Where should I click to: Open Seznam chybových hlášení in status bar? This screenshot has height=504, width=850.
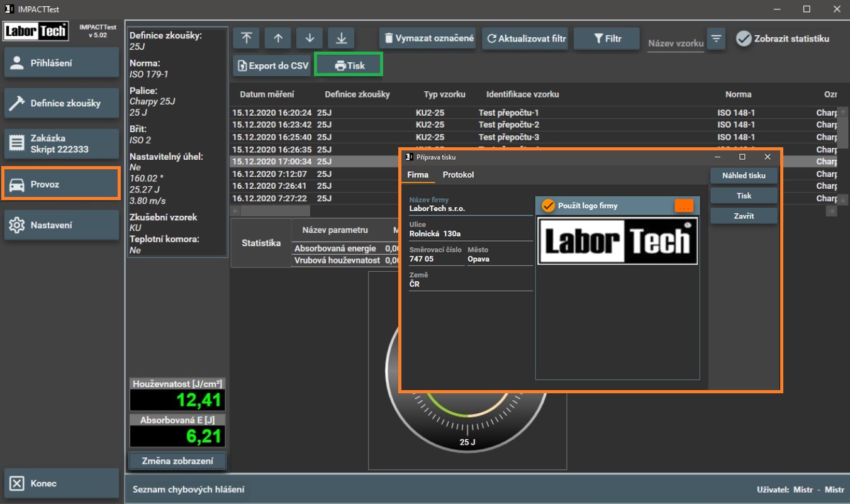pos(188,489)
